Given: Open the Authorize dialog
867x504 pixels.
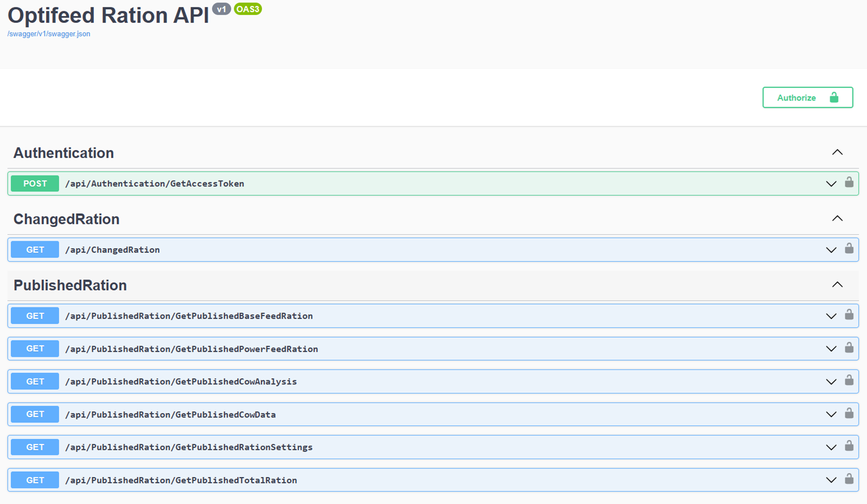Looking at the screenshot, I should tap(808, 98).
